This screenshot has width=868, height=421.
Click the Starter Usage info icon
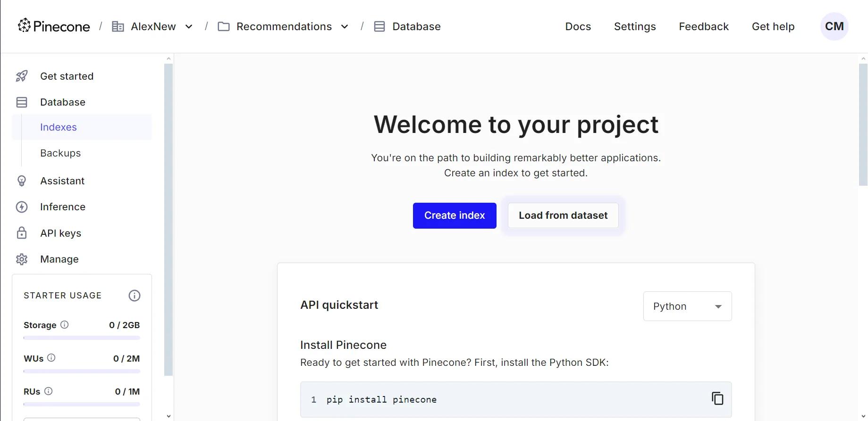tap(135, 296)
